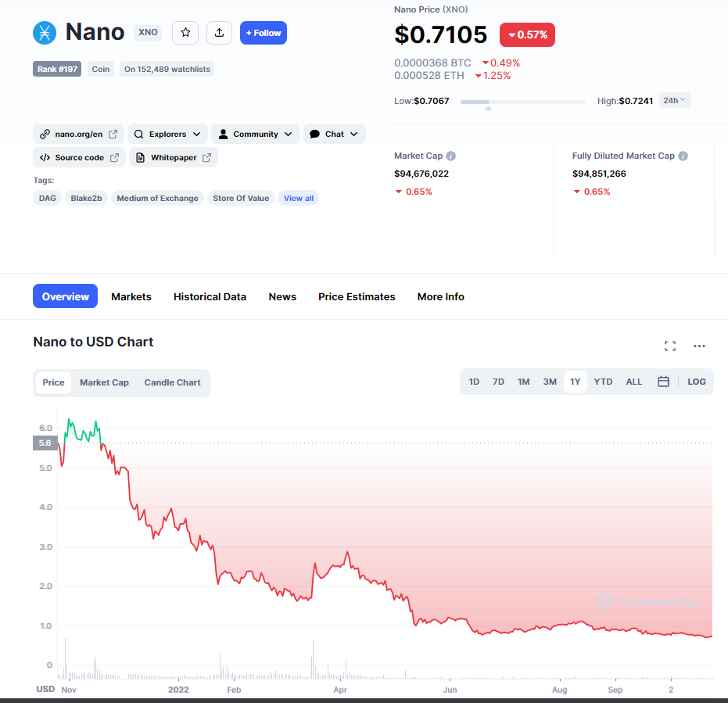Open the Whitepaper link

click(x=174, y=158)
